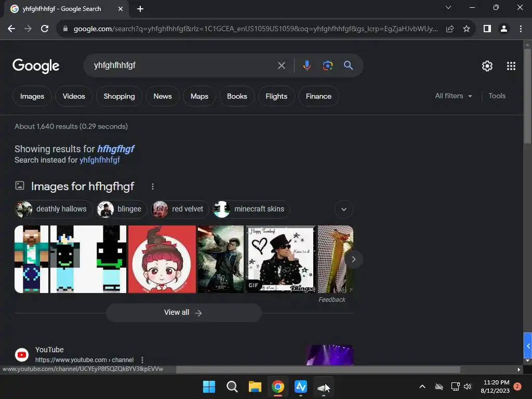Search instead for yhfghfhhfgf
Viewport: 532px width, 399px height.
99,160
